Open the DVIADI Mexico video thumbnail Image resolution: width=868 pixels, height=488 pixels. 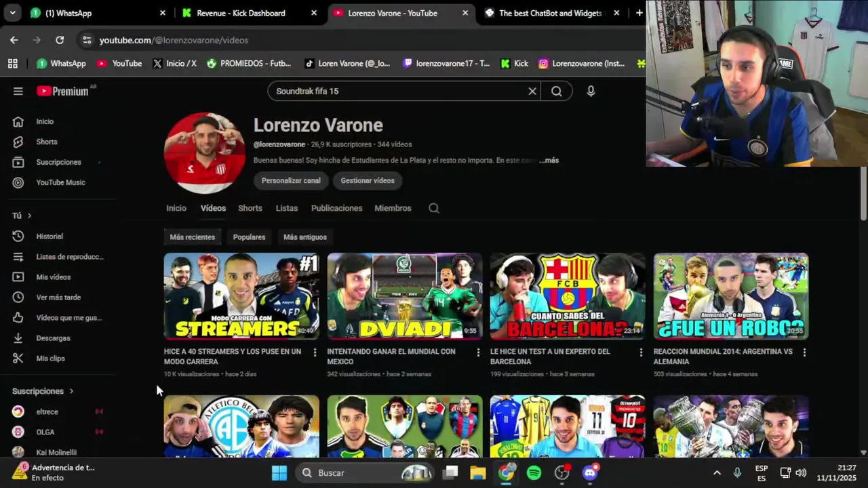pos(405,296)
